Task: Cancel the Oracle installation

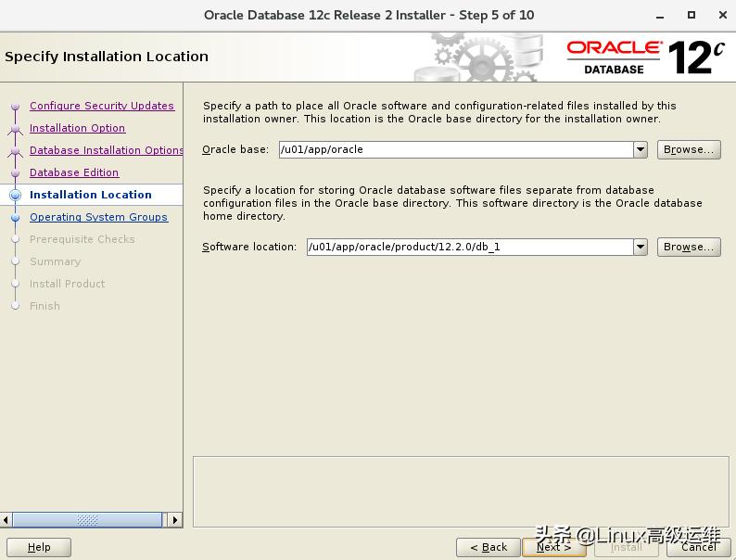Action: tap(698, 547)
